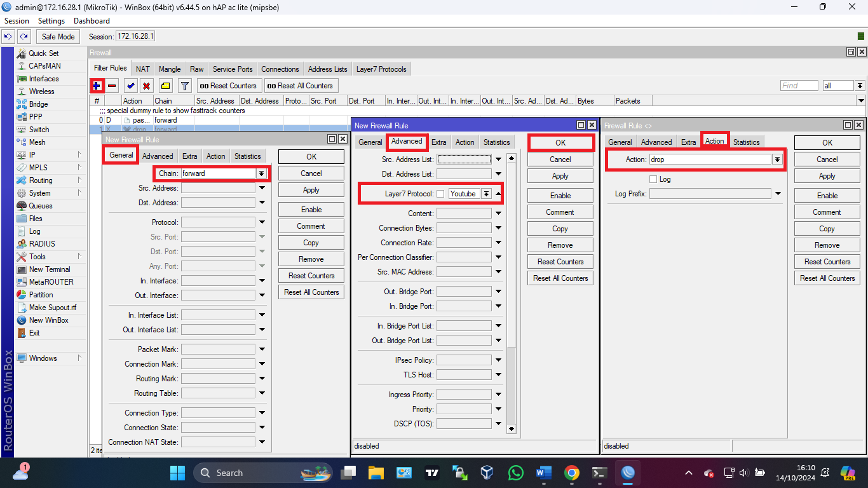Viewport: 868px width, 488px height.
Task: Open Files from sidebar
Action: pos(36,219)
